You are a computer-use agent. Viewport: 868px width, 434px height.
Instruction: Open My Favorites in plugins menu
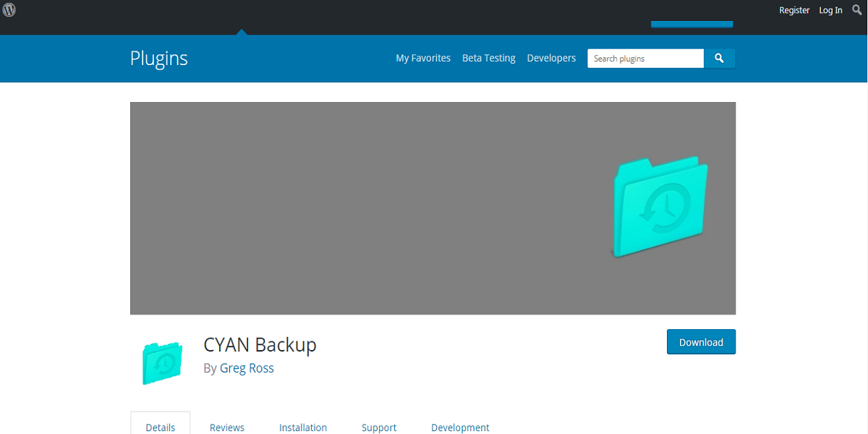tap(423, 58)
